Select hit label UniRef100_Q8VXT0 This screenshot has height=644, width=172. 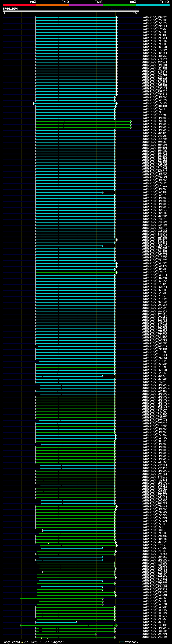[x=154, y=77]
